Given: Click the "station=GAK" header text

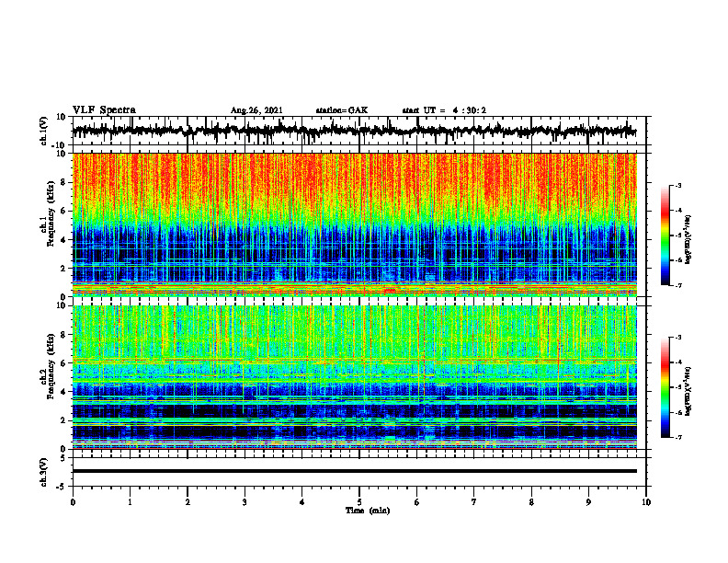Looking at the screenshot, I should (x=342, y=110).
